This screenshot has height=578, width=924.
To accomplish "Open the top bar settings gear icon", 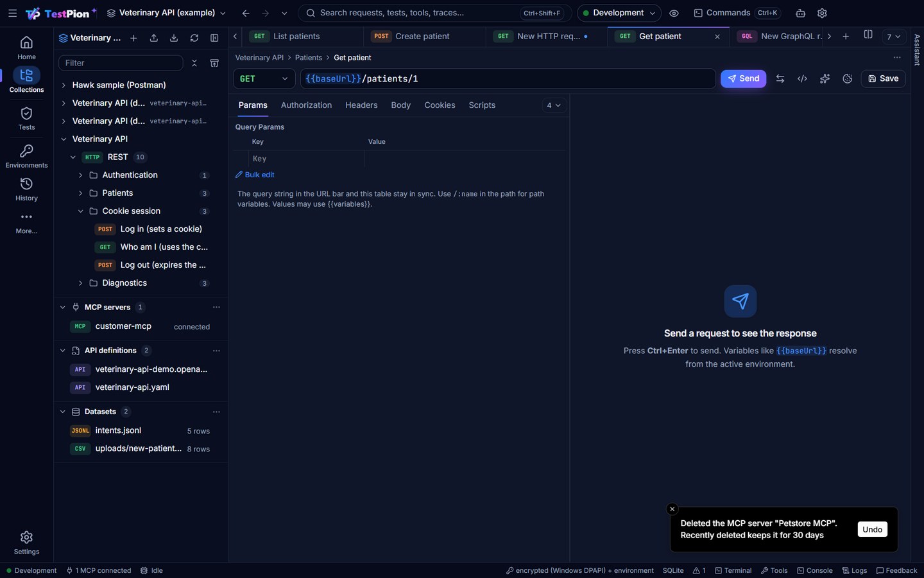I will click(822, 13).
